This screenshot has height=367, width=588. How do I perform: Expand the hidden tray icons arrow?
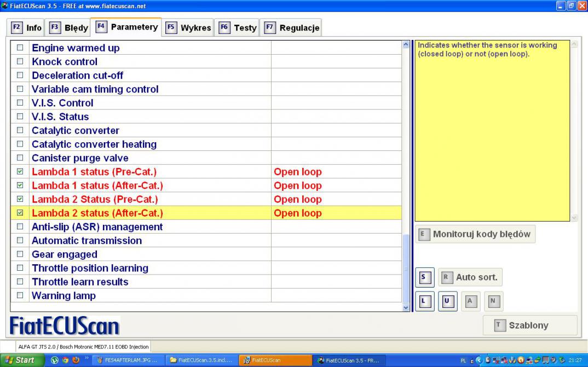click(x=479, y=360)
